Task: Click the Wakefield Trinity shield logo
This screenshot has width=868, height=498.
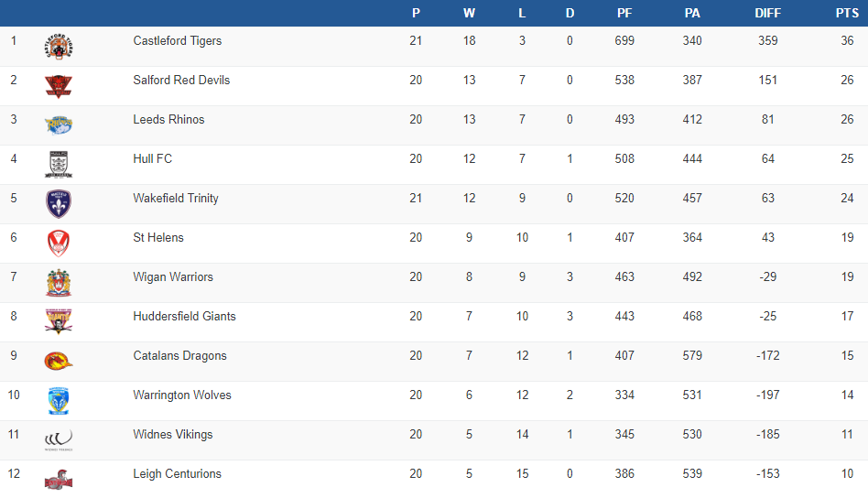Action: pyautogui.click(x=59, y=204)
